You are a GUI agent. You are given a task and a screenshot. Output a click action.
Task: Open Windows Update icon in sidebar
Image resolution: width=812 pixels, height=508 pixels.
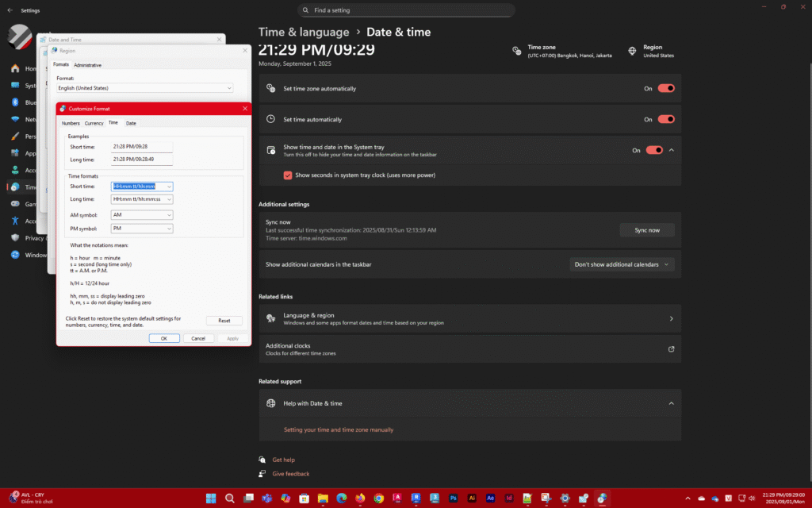[15, 255]
